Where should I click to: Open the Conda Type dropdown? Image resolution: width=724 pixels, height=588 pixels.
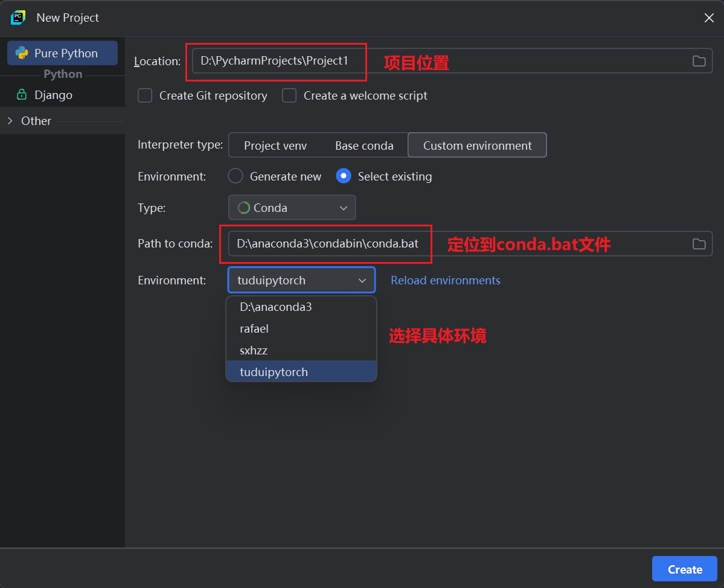pyautogui.click(x=292, y=208)
